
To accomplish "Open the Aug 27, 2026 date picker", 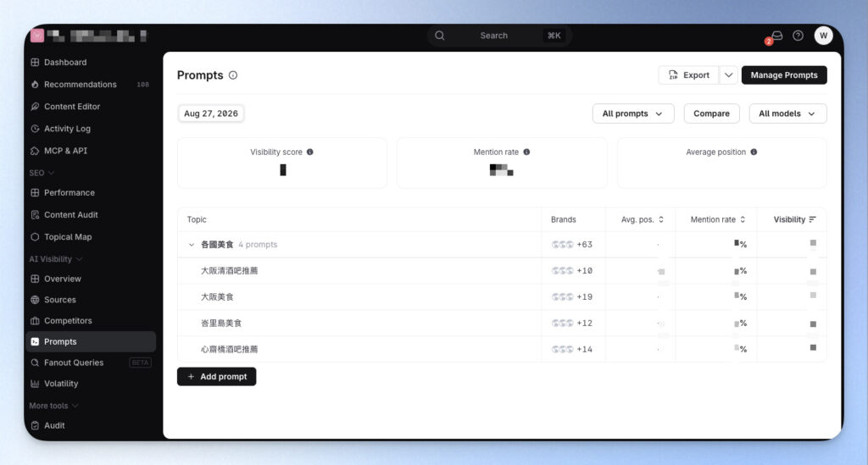I will pos(211,113).
